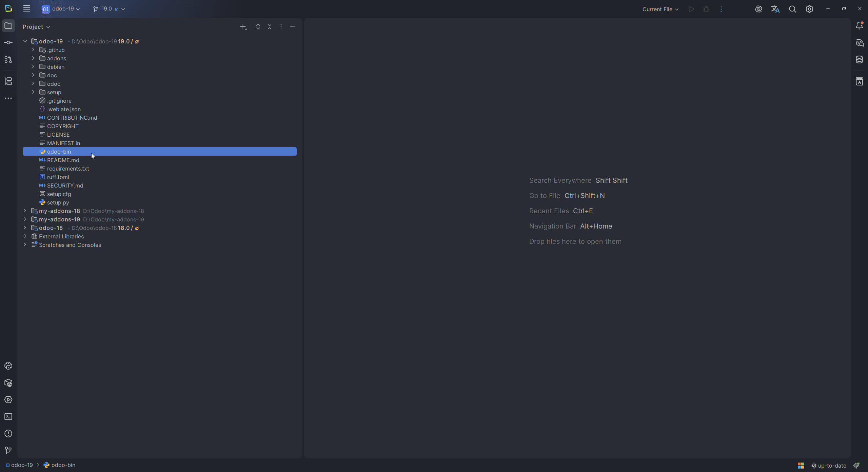
Task: Open Search Everywhere magnifier
Action: pyautogui.click(x=792, y=9)
